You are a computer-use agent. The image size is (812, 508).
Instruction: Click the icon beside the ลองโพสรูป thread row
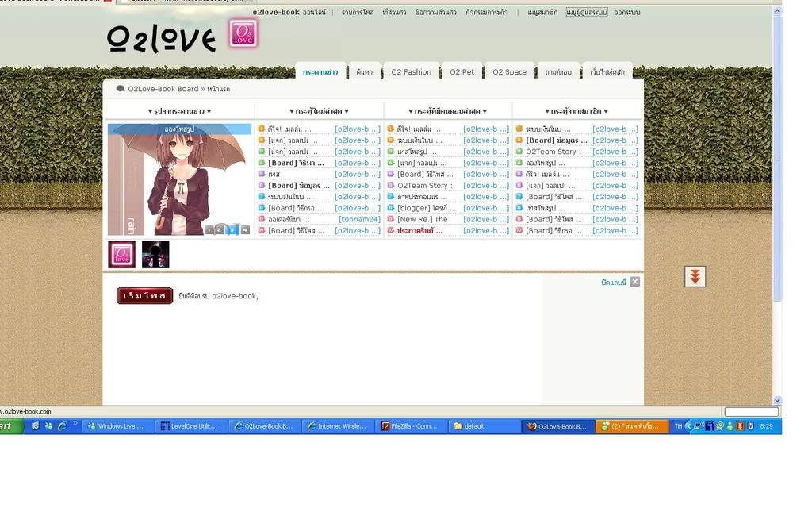click(519, 163)
